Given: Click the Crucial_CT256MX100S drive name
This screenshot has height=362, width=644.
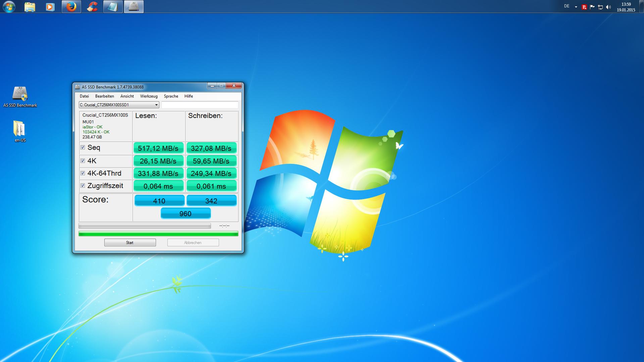Looking at the screenshot, I should (105, 115).
